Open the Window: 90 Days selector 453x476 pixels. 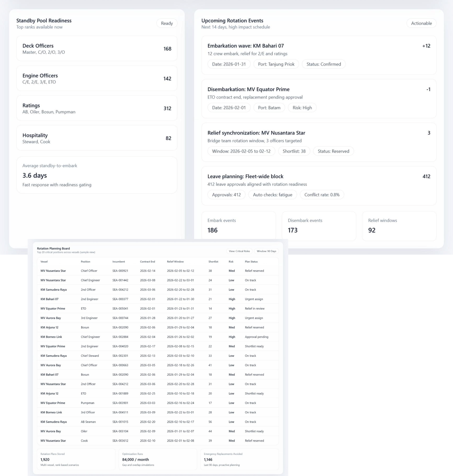click(x=266, y=251)
